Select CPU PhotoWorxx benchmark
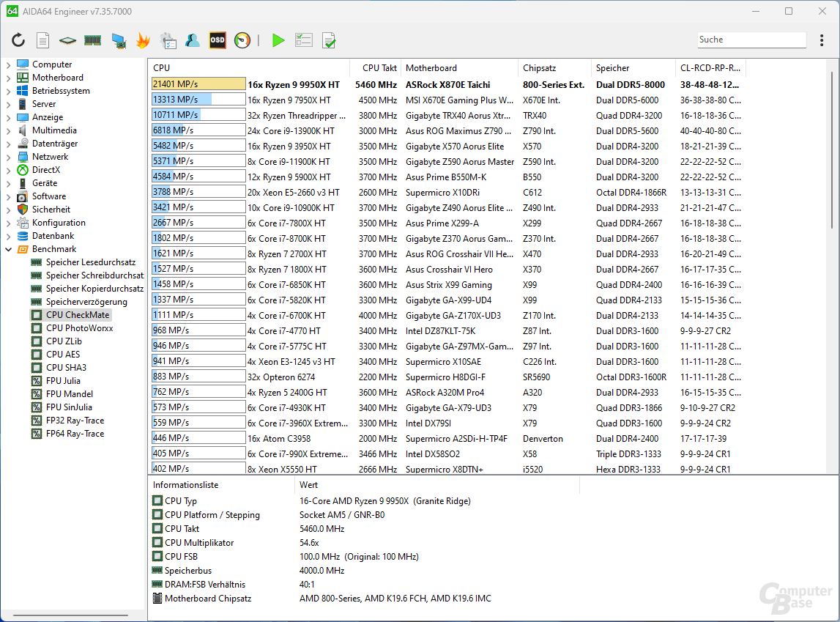840x622 pixels. coord(79,328)
